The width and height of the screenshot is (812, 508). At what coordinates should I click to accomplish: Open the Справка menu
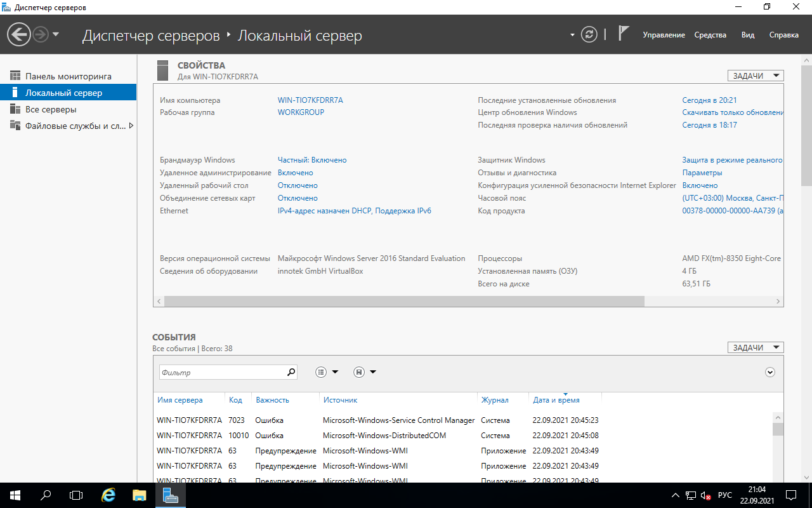(x=784, y=35)
